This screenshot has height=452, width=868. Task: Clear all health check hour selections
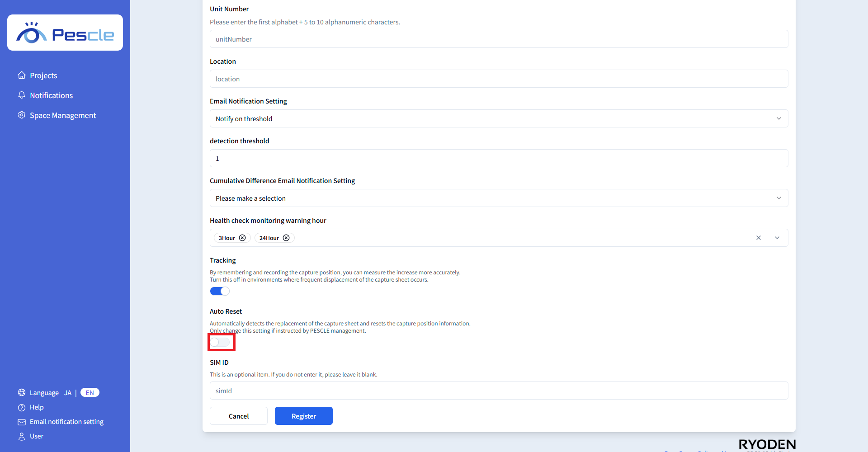pyautogui.click(x=759, y=238)
